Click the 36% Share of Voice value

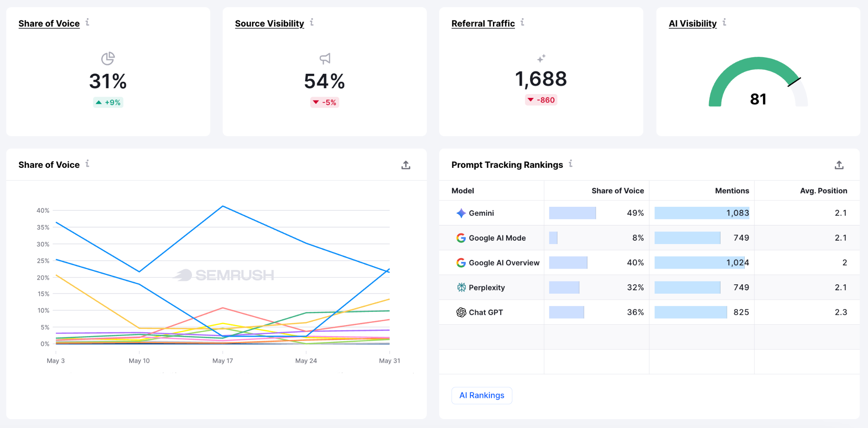(635, 312)
